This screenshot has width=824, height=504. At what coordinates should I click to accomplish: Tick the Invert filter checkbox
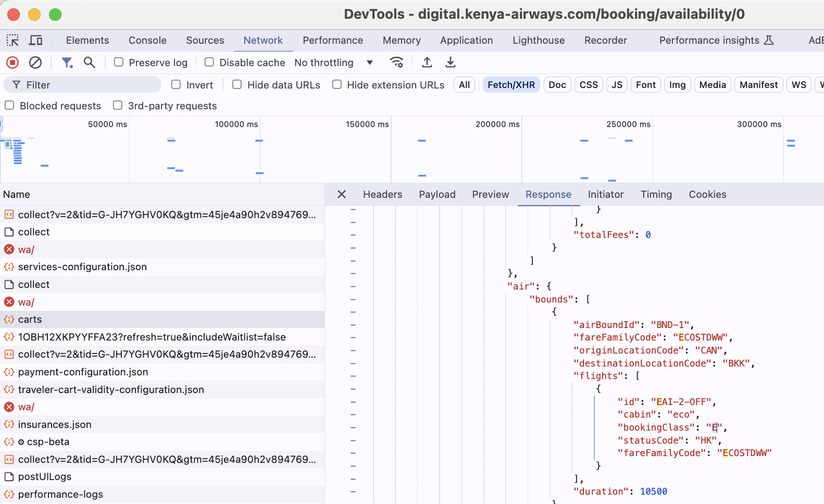click(x=177, y=85)
